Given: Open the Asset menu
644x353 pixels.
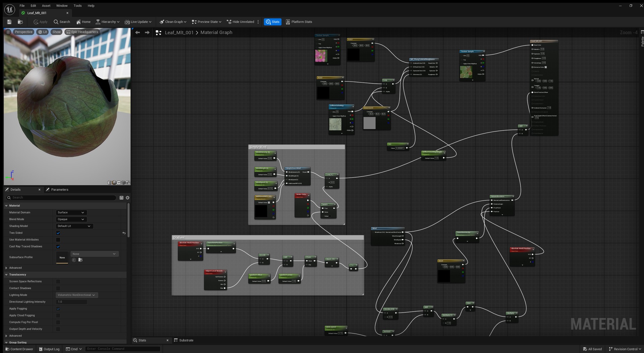Looking at the screenshot, I should pos(46,6).
